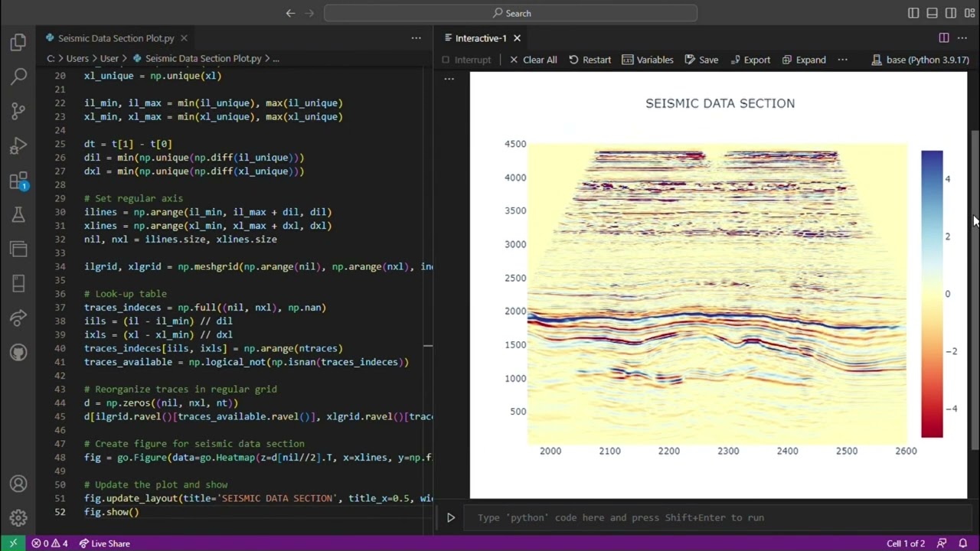Switch to Seismic Data Section Plot.py tab
The image size is (980, 551).
tap(116, 38)
